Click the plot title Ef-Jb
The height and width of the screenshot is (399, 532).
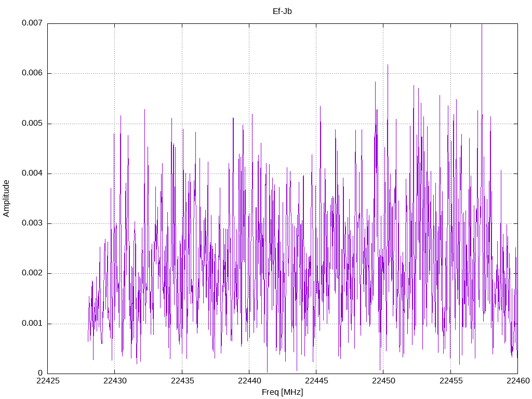click(282, 11)
